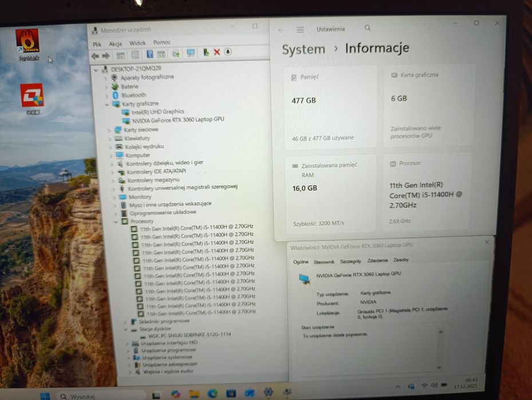Click the volume speaker icon in system tray
532x400 pixels.
tap(434, 386)
